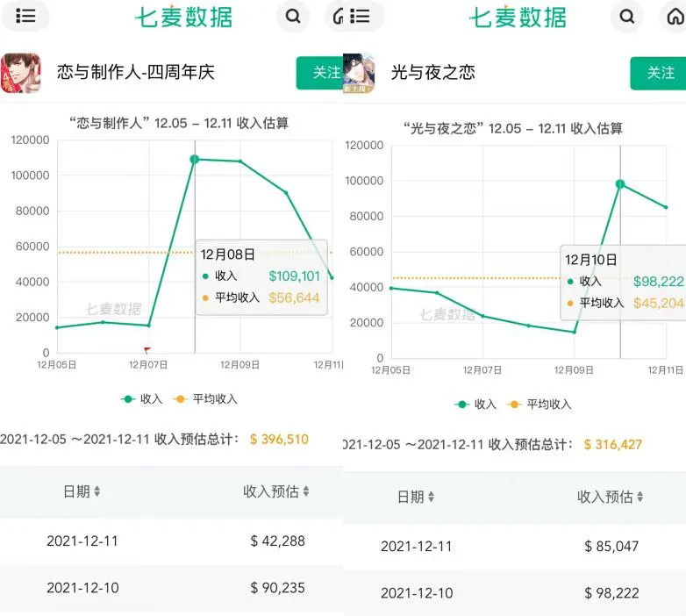Tap 七麦数据 logo in left panel

[x=183, y=17]
